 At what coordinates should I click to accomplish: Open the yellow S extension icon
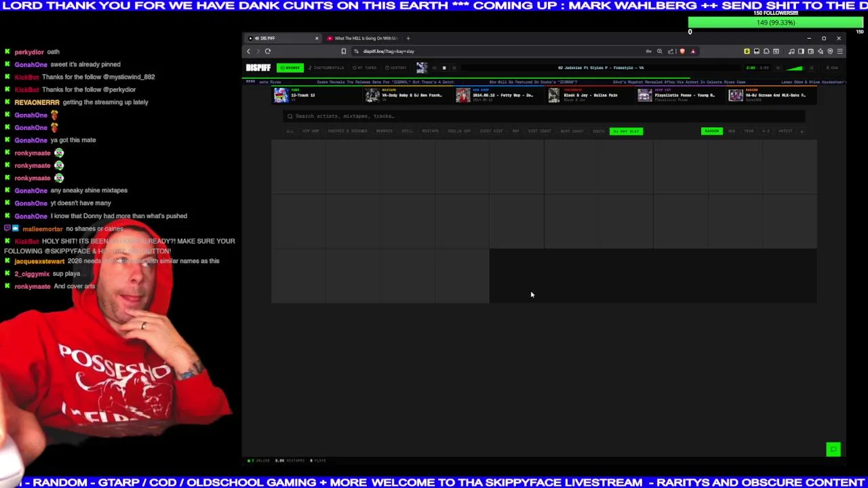click(747, 52)
